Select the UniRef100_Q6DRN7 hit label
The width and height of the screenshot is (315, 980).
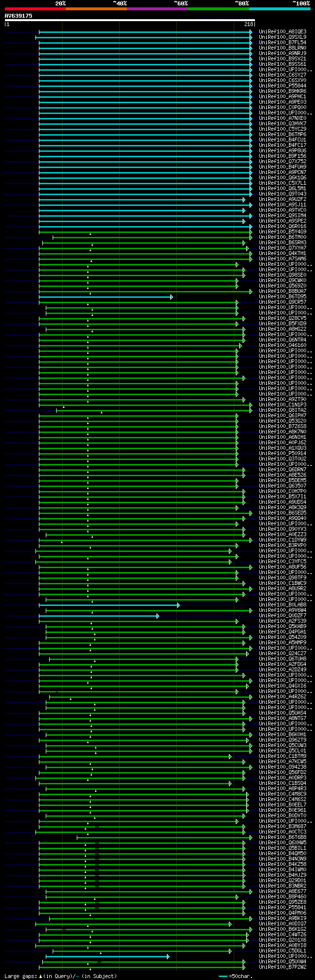click(283, 469)
